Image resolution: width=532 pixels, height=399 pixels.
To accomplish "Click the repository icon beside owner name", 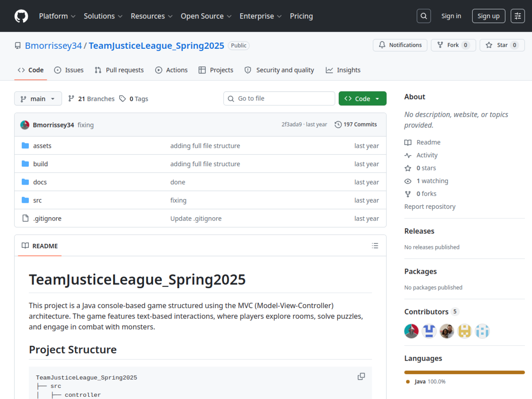I will click(x=18, y=45).
